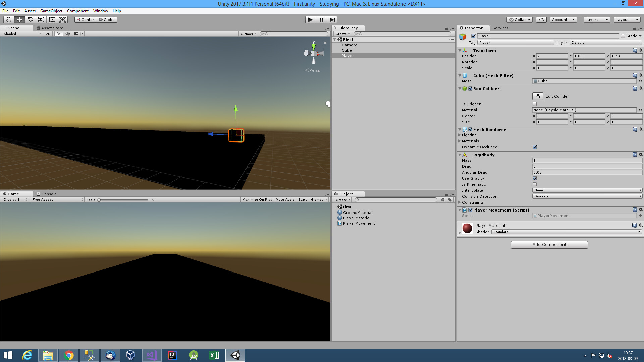Disable Use Gravity on the Rigidbody
The height and width of the screenshot is (362, 644).
pyautogui.click(x=535, y=178)
